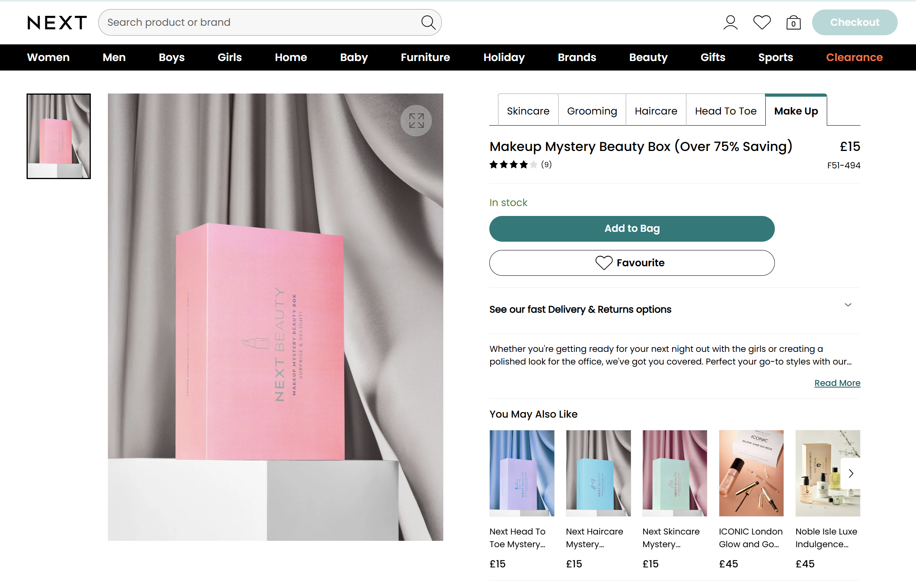Expand product image to fullscreen
916x588 pixels.
pyautogui.click(x=416, y=120)
